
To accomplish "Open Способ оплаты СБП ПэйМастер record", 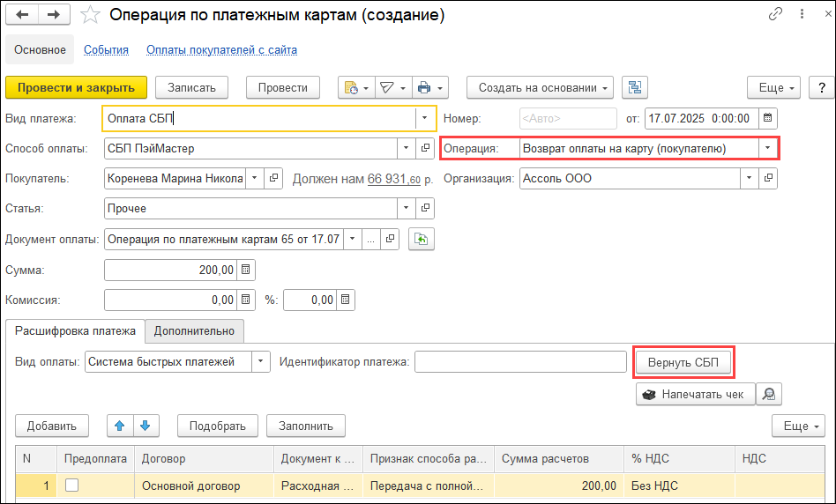I will pos(425,148).
